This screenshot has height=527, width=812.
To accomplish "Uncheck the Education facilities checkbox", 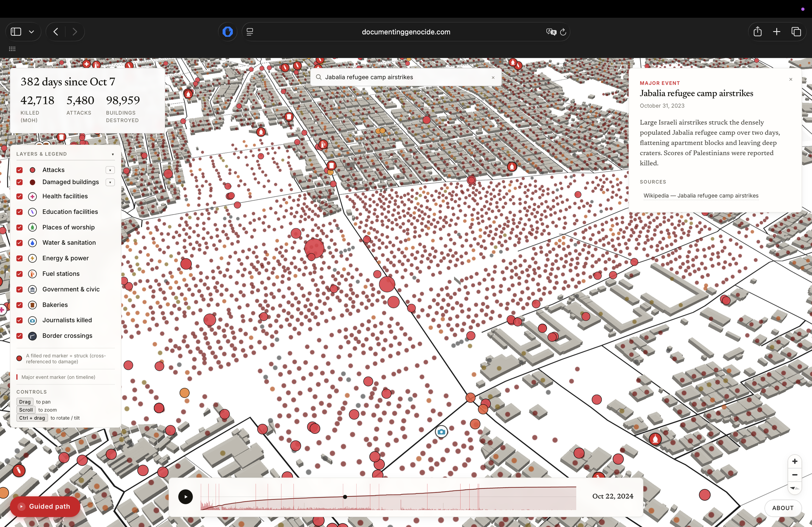I will click(19, 212).
